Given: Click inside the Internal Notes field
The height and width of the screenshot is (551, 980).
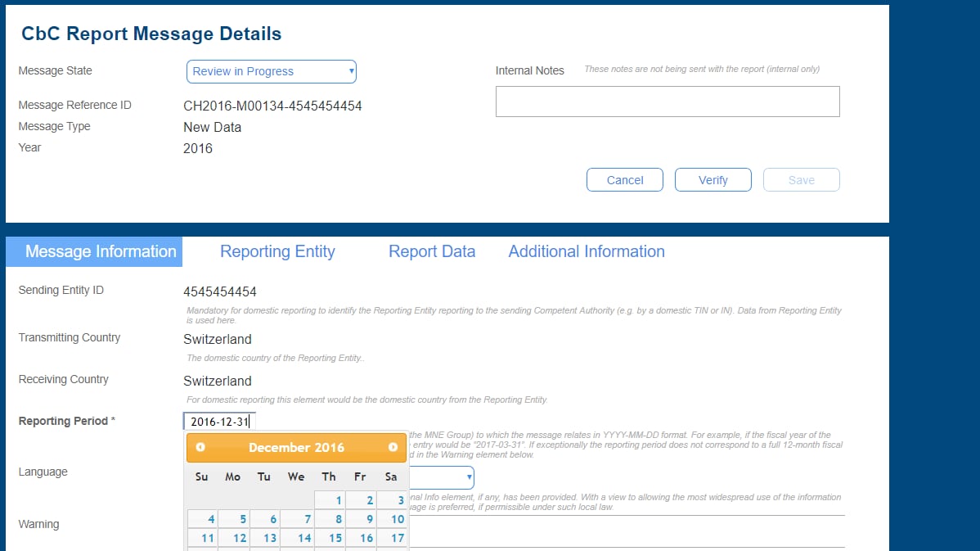Looking at the screenshot, I should click(x=668, y=101).
